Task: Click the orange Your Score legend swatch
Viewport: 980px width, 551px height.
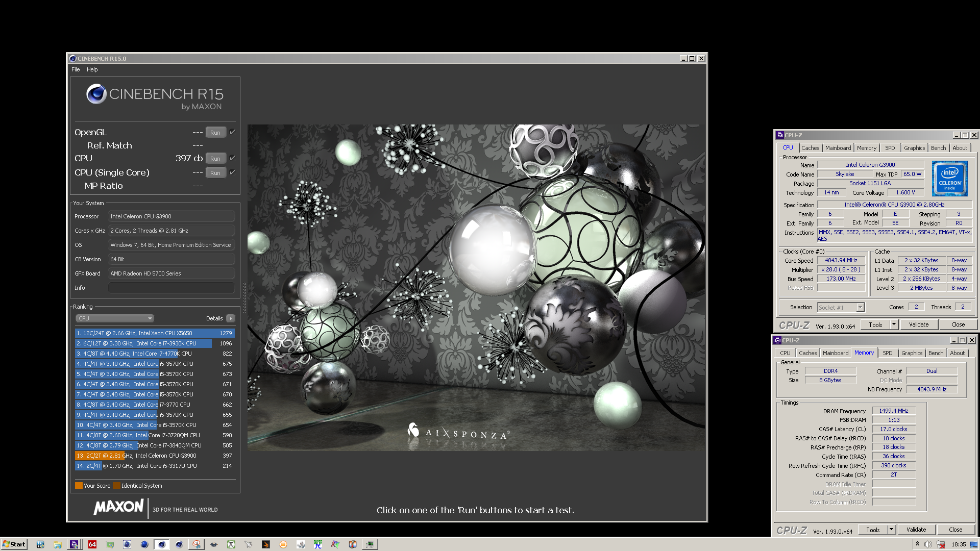Action: 79,486
